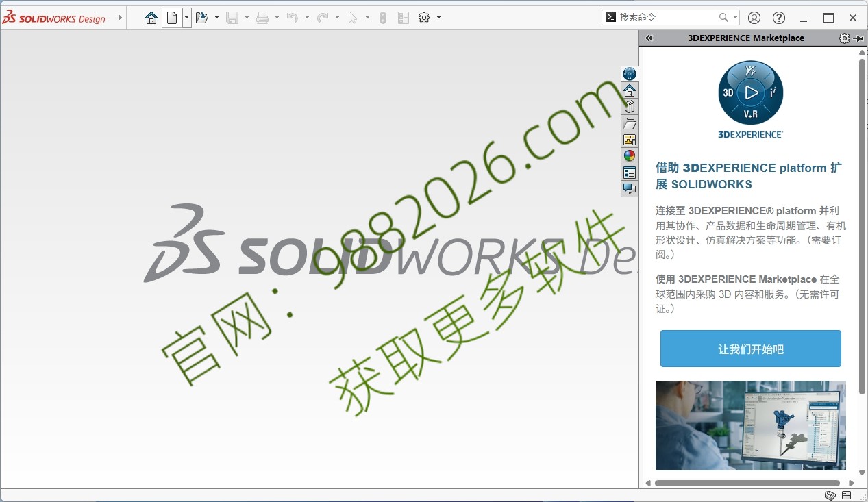Screen dimensions: 868x502
Task: Expand the SOLIDWORKS Design menu flyout arrow
Action: 120,18
